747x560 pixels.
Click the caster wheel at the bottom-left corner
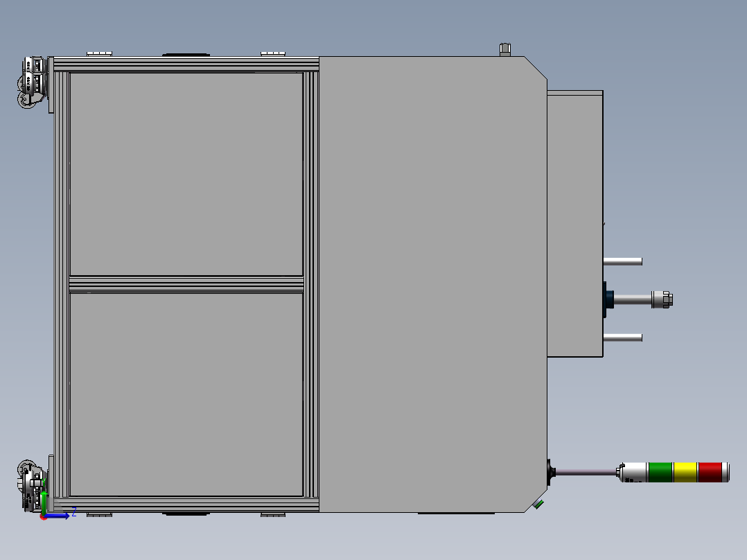click(x=31, y=485)
